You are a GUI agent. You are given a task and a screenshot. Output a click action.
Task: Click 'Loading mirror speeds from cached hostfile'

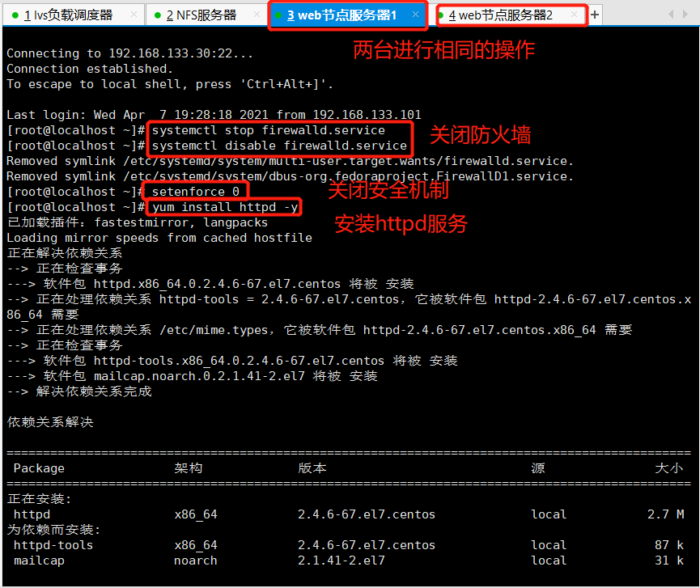(159, 238)
